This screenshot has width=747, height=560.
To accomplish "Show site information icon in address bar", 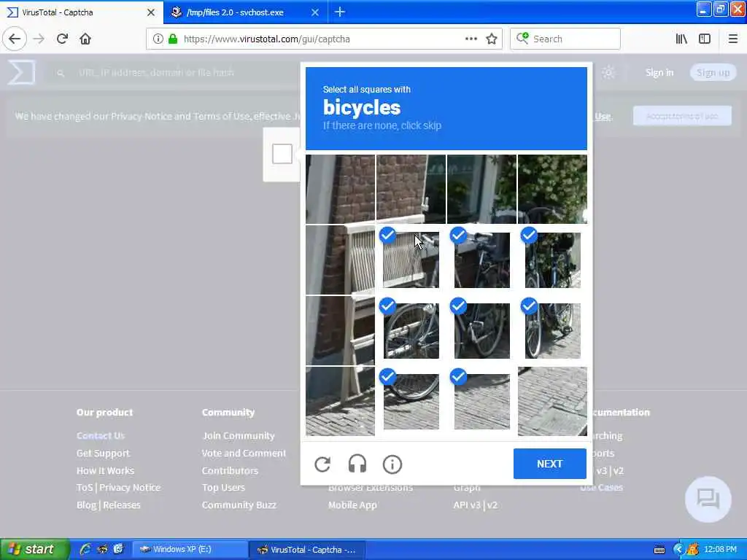I will point(158,39).
